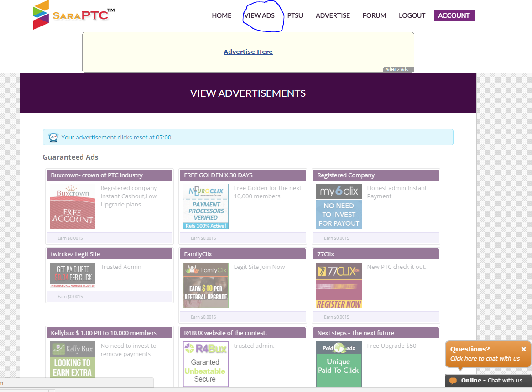Image resolution: width=532 pixels, height=392 pixels.
Task: Open the Kelly Bux banner image
Action: tap(72, 360)
